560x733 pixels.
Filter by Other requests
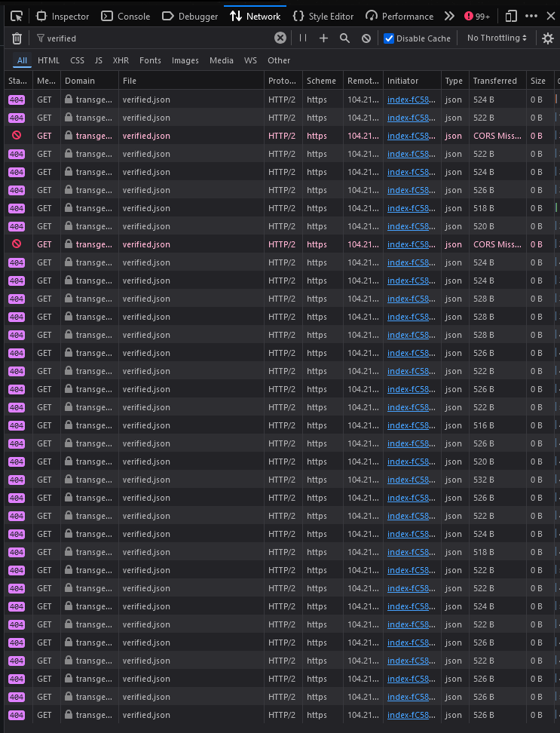(x=279, y=60)
